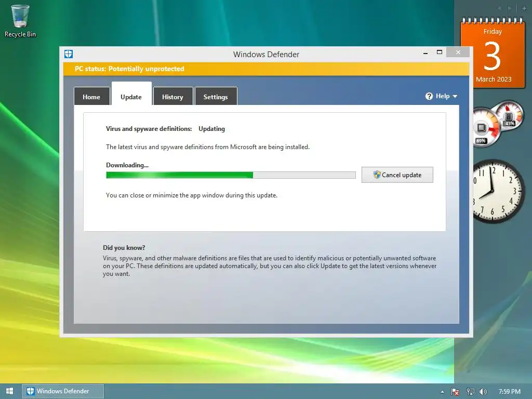532x399 pixels.
Task: Open the Recycle Bin desktop icon
Action: (20, 21)
